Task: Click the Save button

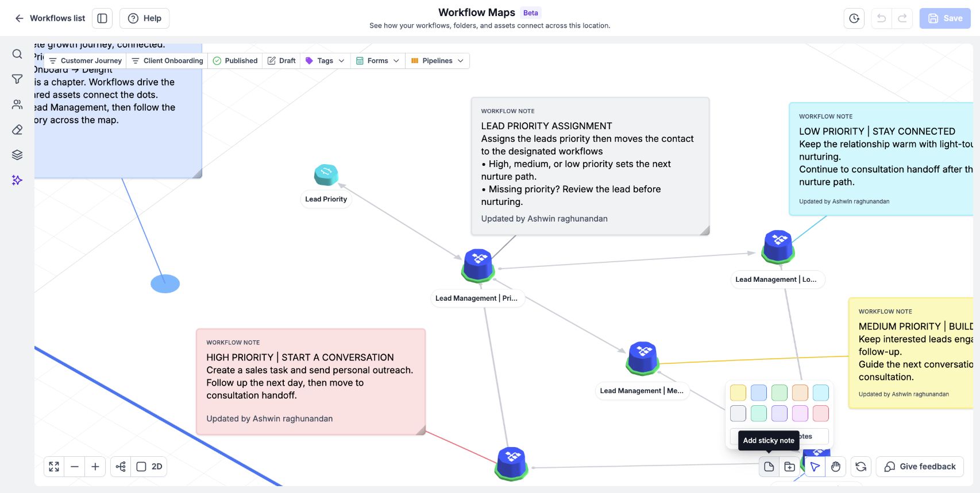Action: click(945, 18)
